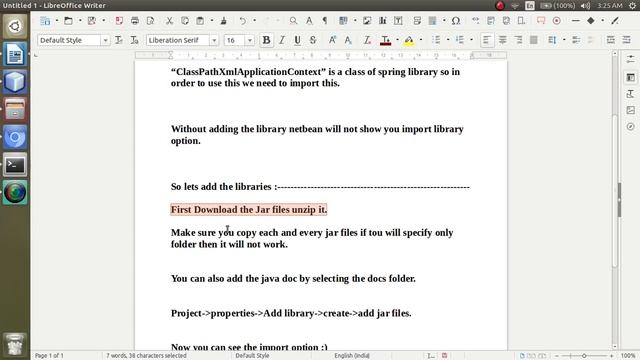640x360 pixels.
Task: Insert a comment with the comment icon
Action: point(541,21)
